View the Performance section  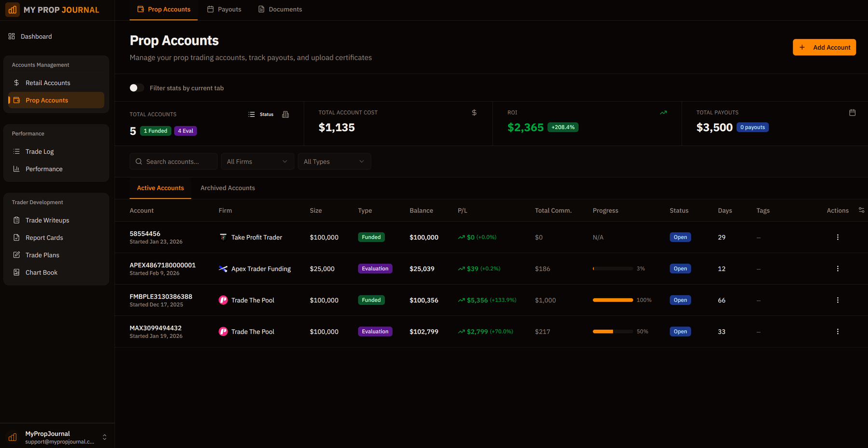click(x=44, y=168)
